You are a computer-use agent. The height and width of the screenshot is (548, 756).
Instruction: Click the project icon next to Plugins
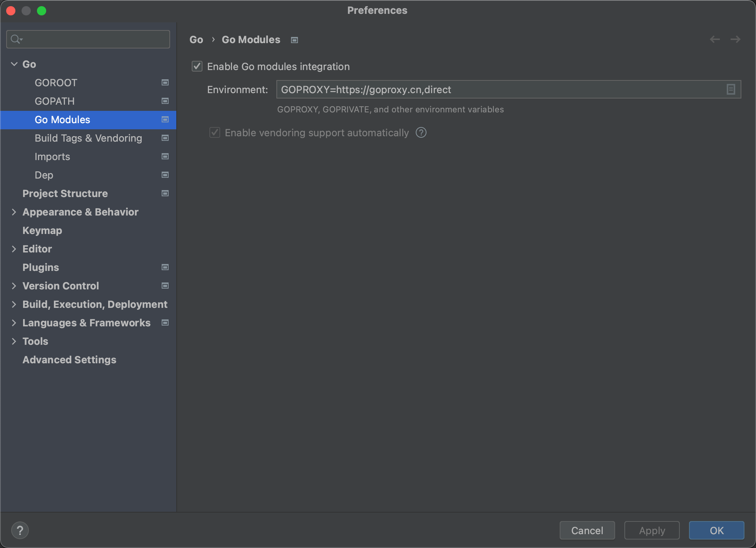click(165, 267)
